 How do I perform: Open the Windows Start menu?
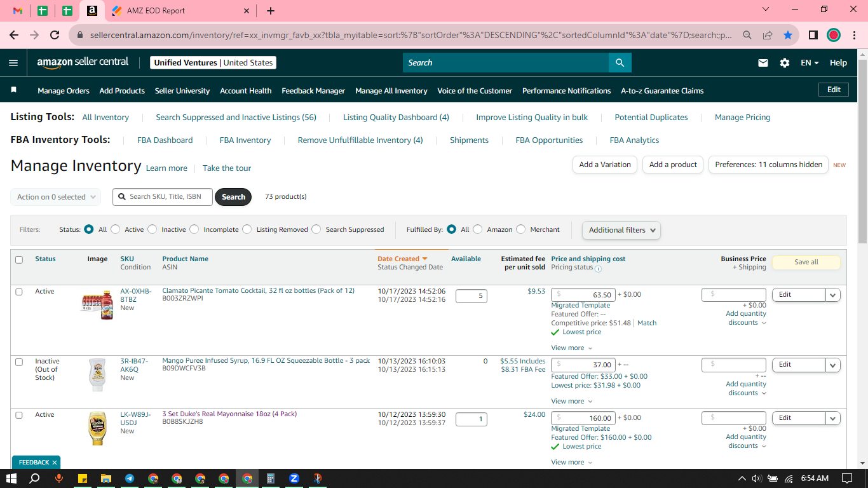point(11,478)
